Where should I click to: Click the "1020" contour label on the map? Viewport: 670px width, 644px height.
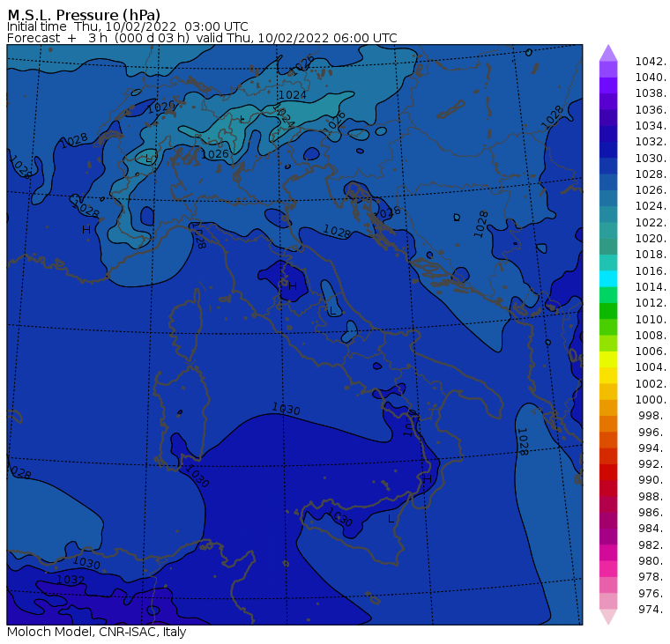click(x=161, y=107)
